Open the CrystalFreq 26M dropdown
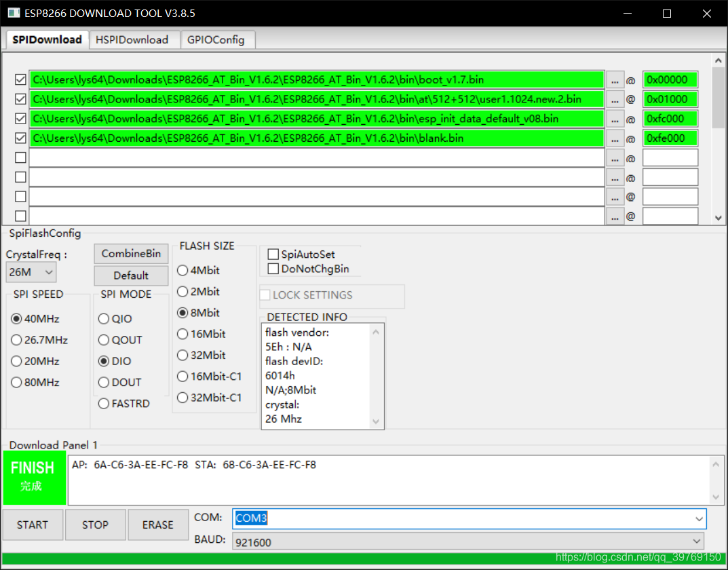 (31, 272)
